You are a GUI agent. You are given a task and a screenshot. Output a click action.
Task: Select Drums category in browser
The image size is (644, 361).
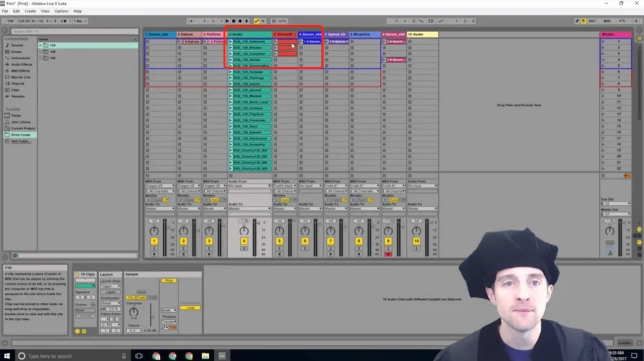[16, 51]
